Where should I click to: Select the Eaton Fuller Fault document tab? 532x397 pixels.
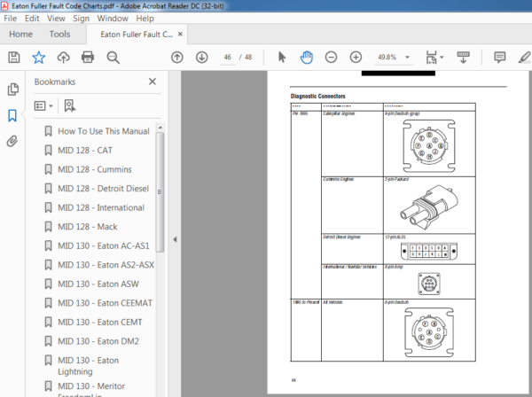pyautogui.click(x=137, y=35)
